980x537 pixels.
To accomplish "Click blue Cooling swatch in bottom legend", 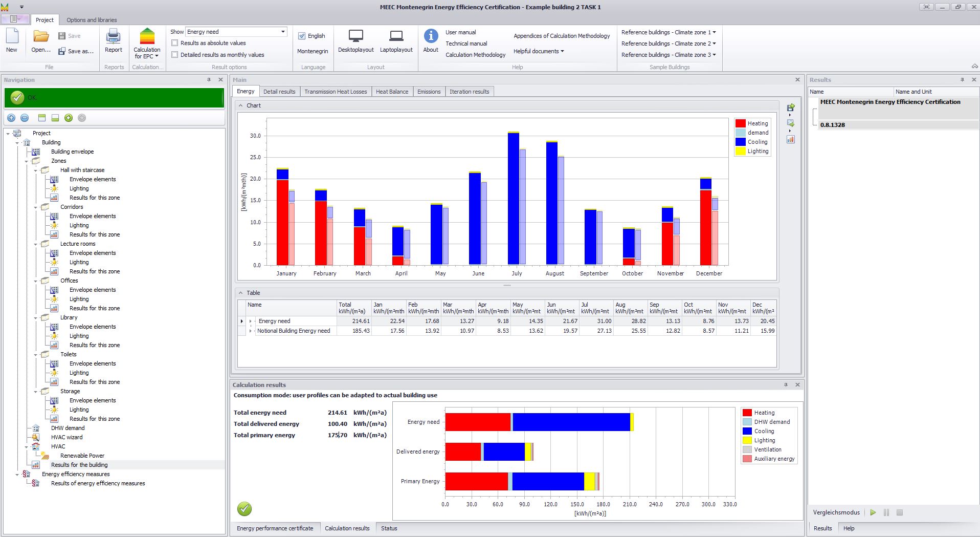I will click(747, 431).
